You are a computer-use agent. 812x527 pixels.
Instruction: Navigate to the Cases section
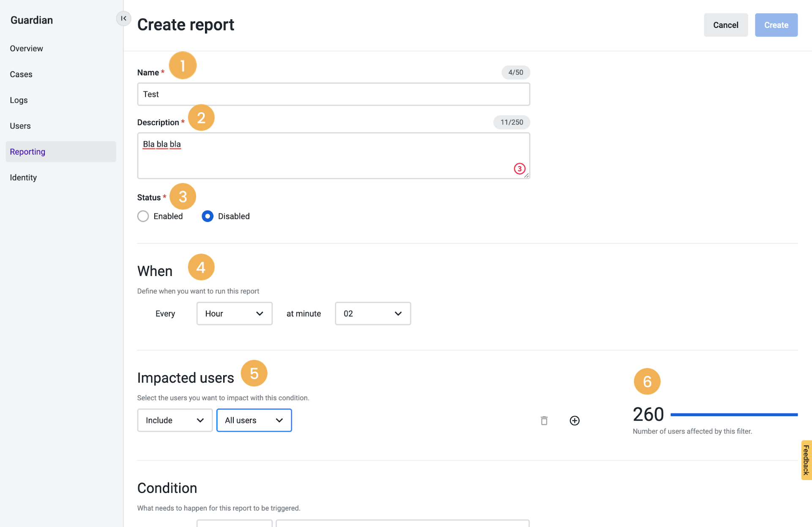(x=21, y=74)
